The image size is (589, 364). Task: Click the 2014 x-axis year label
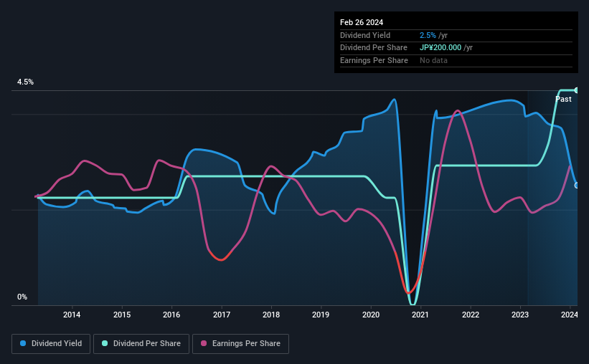(x=72, y=315)
